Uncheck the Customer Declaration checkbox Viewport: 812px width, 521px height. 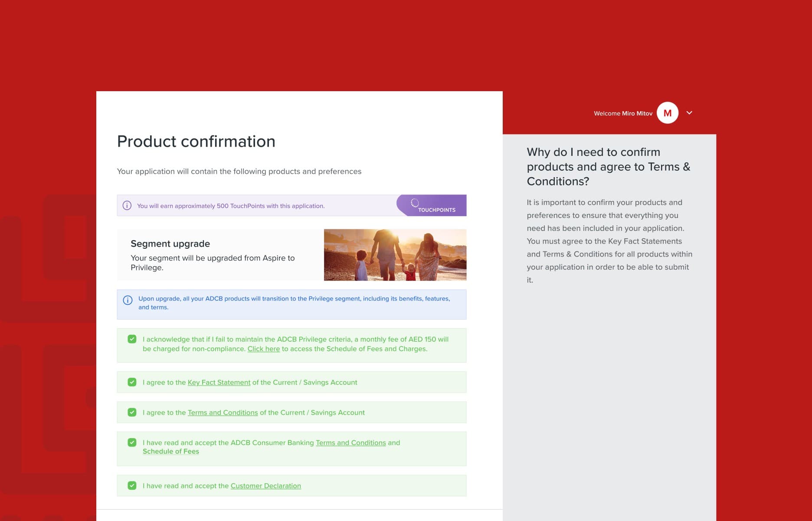132,485
